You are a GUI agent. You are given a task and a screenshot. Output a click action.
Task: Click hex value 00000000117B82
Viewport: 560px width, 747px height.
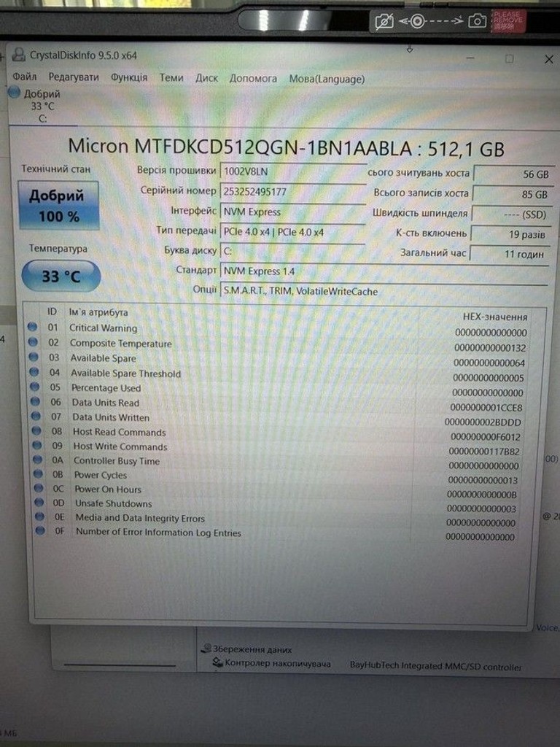484,451
